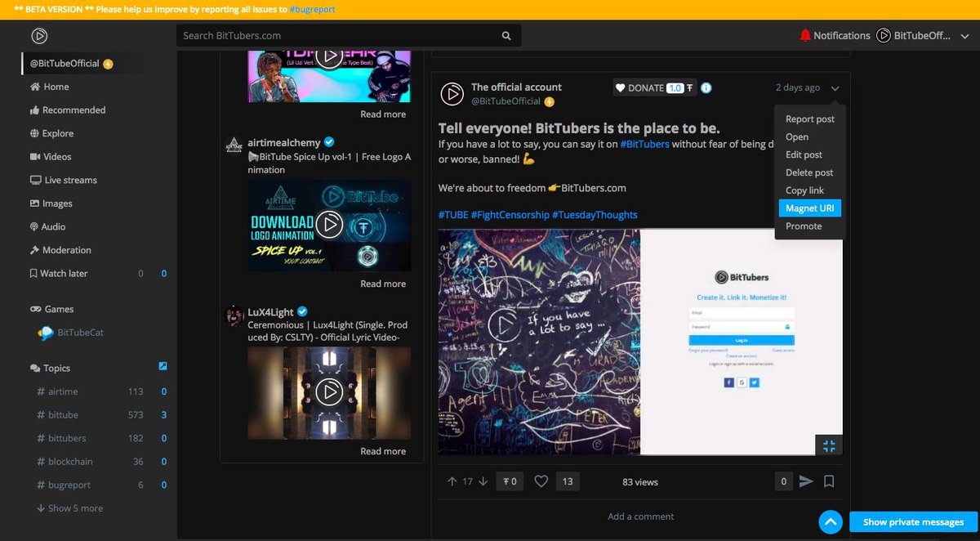Select the bugreport topic
This screenshot has width=980, height=541.
point(64,485)
